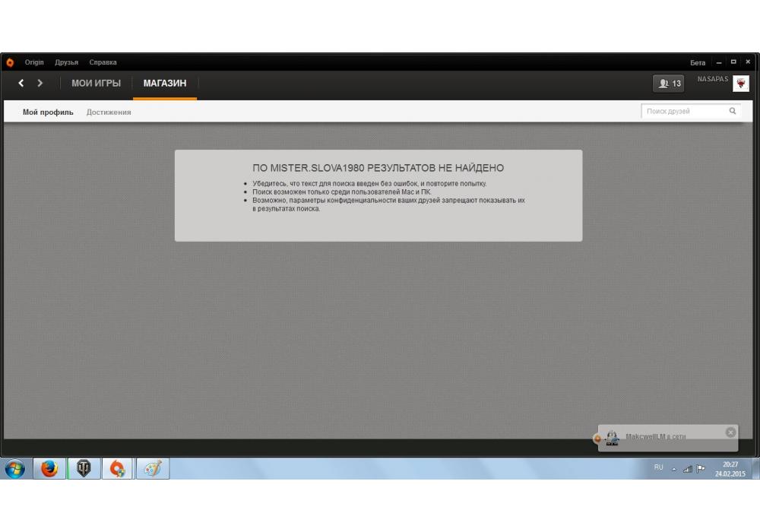Click the search magnifier icon

point(733,111)
